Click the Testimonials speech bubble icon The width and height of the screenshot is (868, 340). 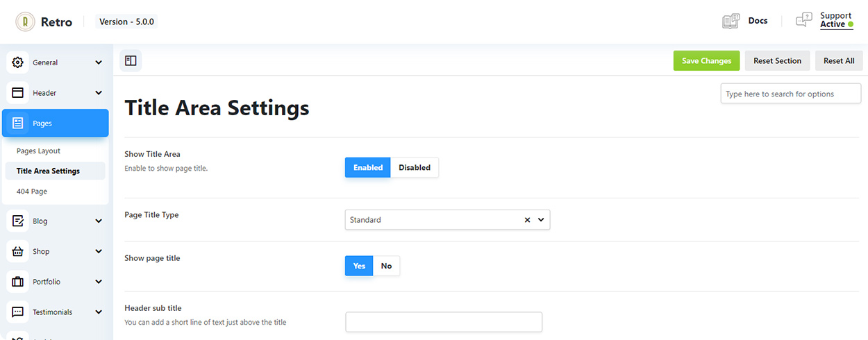(18, 312)
